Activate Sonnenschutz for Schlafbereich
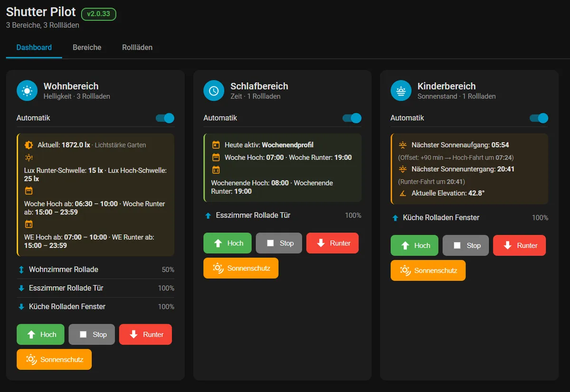Screen dimensions: 570x392 tap(241, 268)
